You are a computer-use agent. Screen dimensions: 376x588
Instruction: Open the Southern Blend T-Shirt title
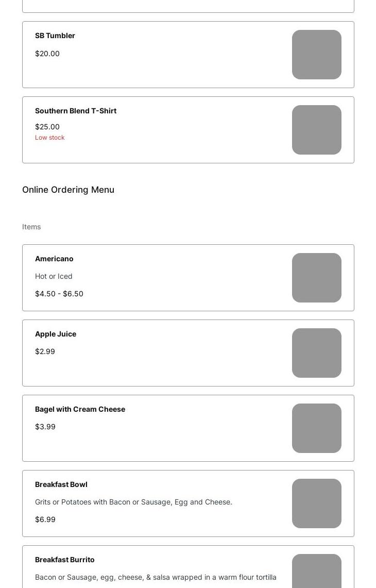pos(76,111)
